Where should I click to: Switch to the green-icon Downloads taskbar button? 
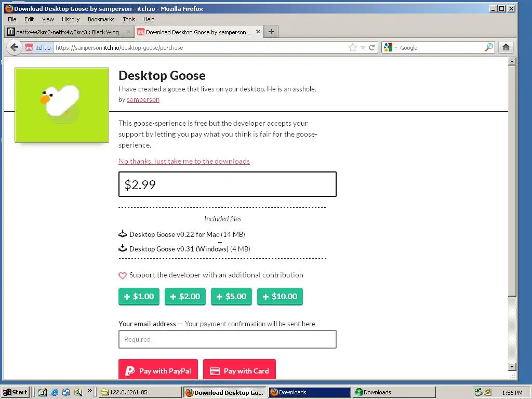(394, 392)
